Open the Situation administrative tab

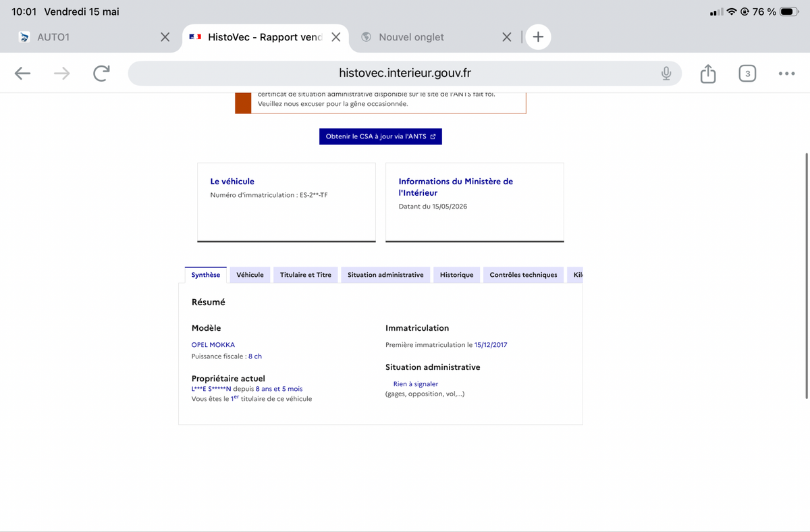click(385, 275)
